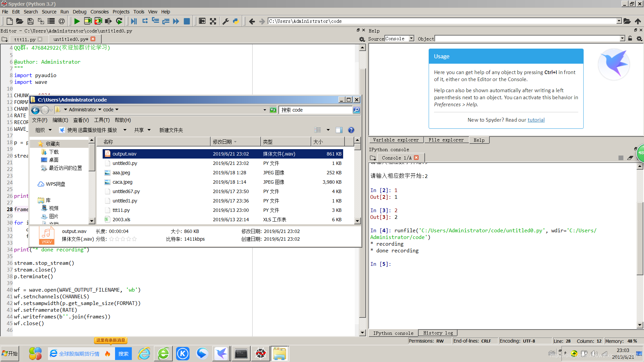Click the tutorial link in Help panel
This screenshot has height=362, width=644.
click(536, 120)
